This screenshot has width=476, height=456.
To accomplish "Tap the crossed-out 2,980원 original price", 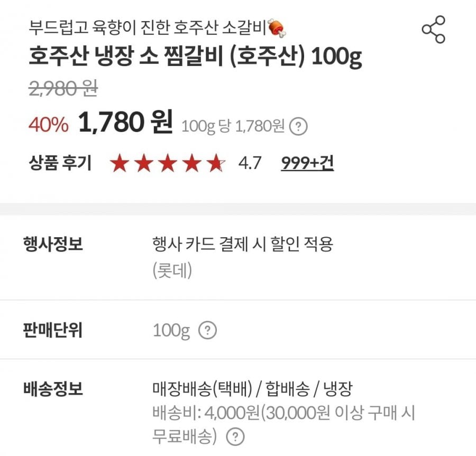I will tap(62, 90).
